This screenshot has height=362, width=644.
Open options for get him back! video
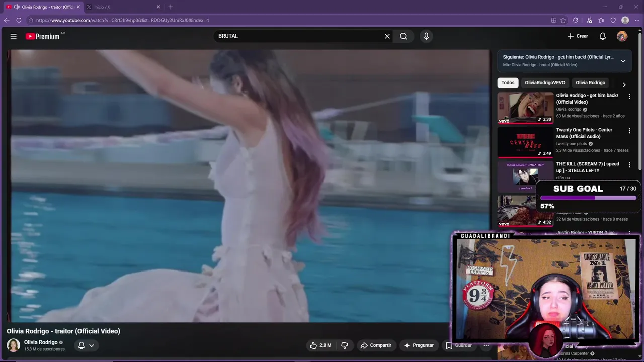pyautogui.click(x=629, y=97)
